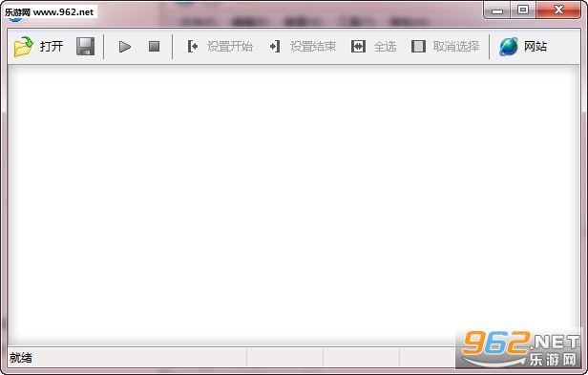This screenshot has height=375, width=588.
Task: Maximize the application window
Action: click(x=523, y=10)
